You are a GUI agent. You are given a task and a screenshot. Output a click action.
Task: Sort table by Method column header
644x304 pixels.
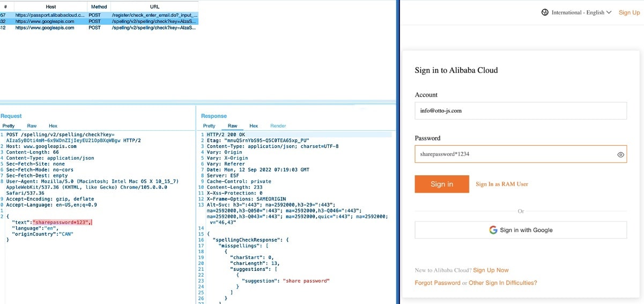coord(99,7)
